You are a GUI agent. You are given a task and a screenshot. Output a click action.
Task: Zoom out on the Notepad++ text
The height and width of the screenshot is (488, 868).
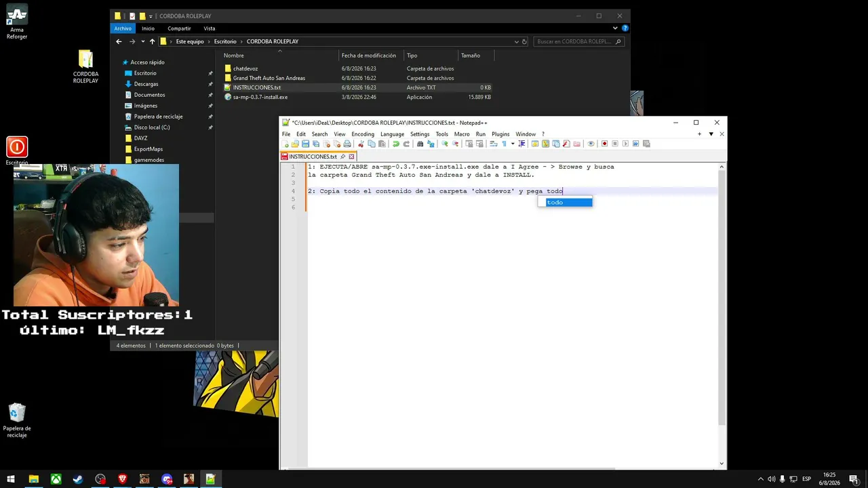(x=455, y=144)
